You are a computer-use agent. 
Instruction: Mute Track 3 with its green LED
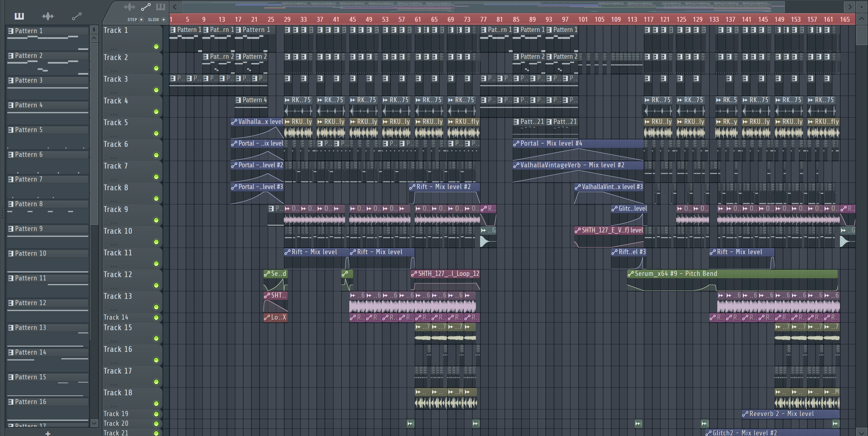[156, 90]
